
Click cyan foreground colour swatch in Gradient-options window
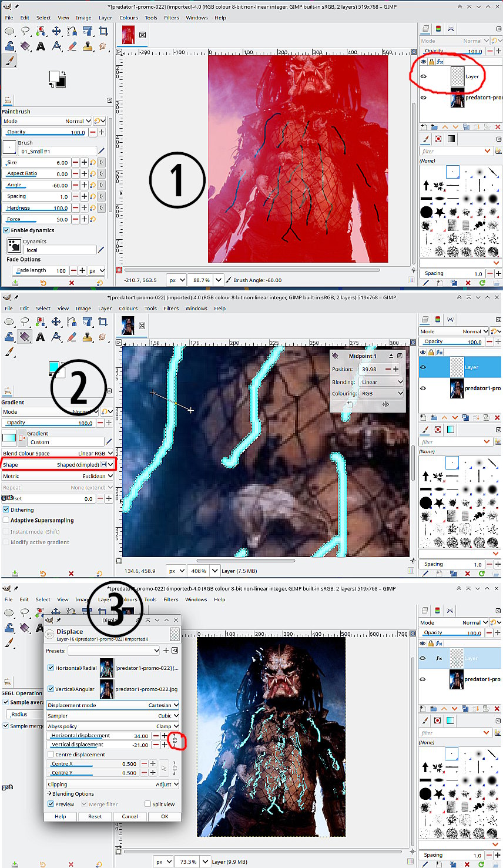point(53,367)
